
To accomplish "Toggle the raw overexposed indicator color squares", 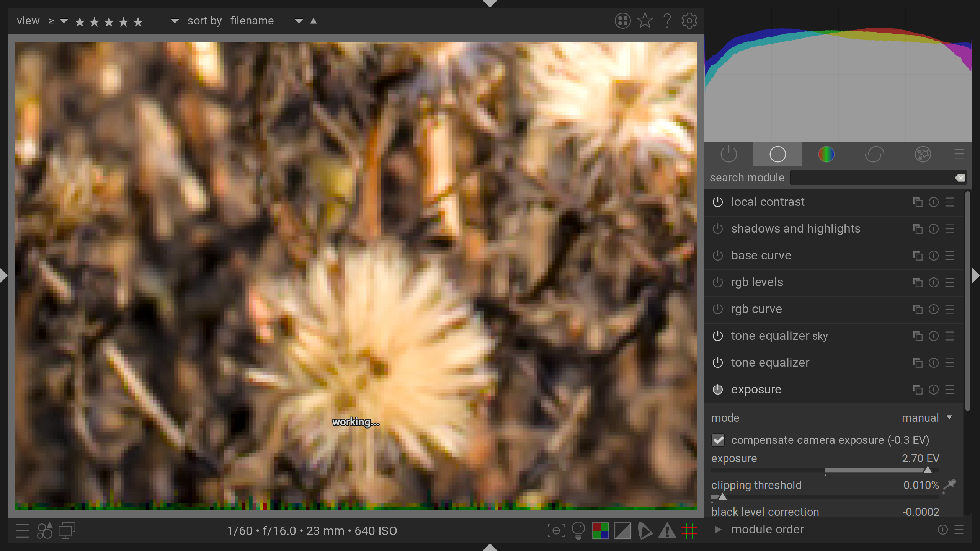I will pos(600,531).
